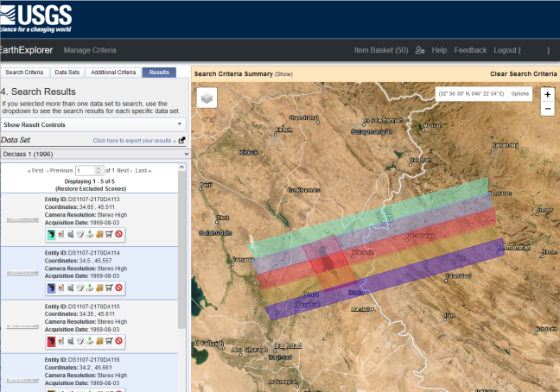The width and height of the screenshot is (560, 392).
Task: Open the user profile settings icon
Action: pyautogui.click(x=420, y=51)
